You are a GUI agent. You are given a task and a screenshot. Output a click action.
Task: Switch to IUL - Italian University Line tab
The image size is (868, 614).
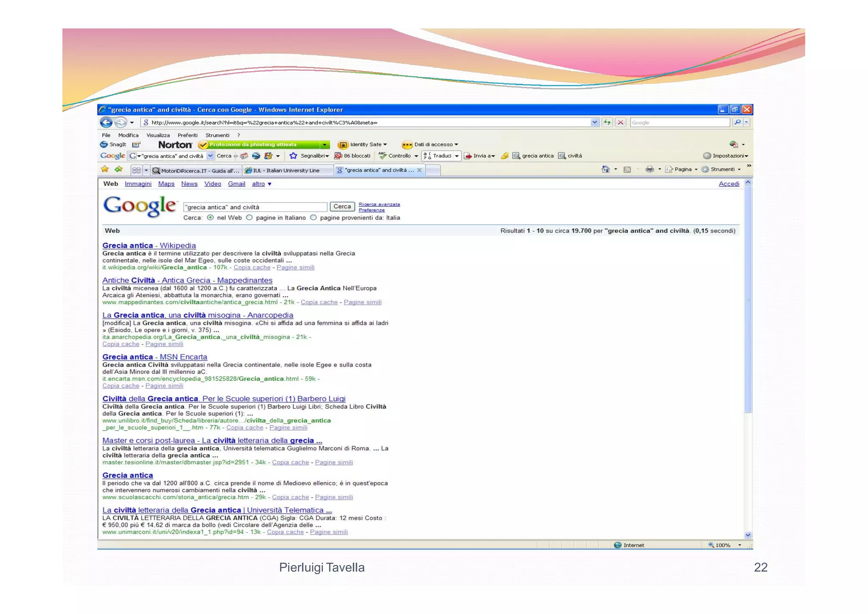(287, 170)
